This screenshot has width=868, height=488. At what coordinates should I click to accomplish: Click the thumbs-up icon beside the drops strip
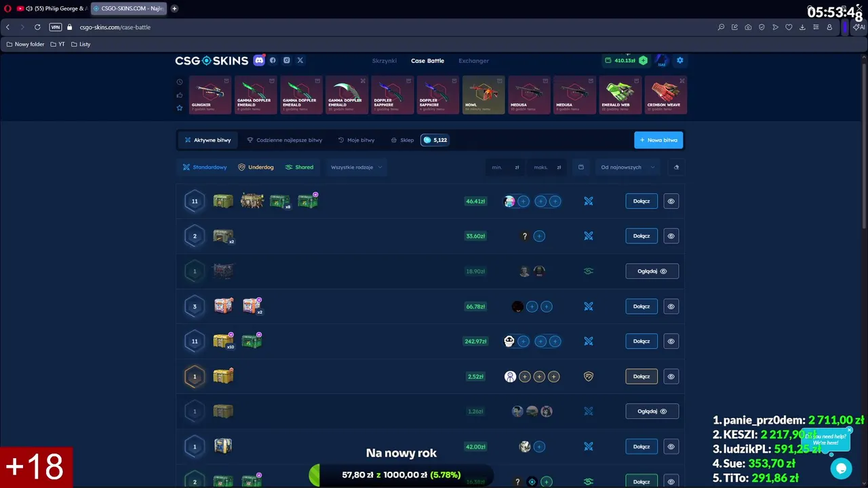pyautogui.click(x=180, y=95)
